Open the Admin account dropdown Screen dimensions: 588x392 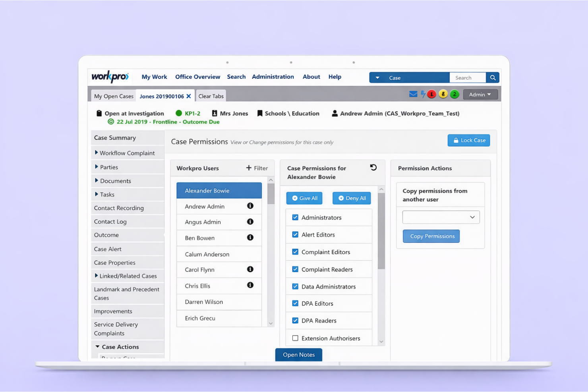coord(480,94)
